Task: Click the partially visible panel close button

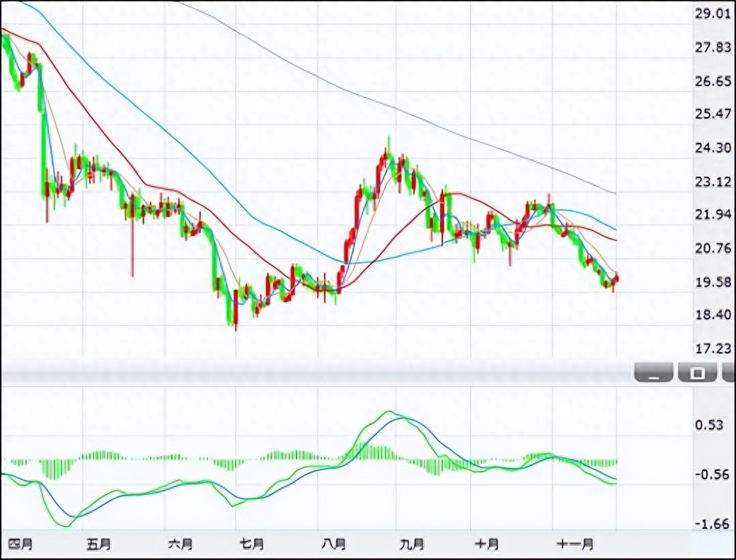Action: click(729, 373)
